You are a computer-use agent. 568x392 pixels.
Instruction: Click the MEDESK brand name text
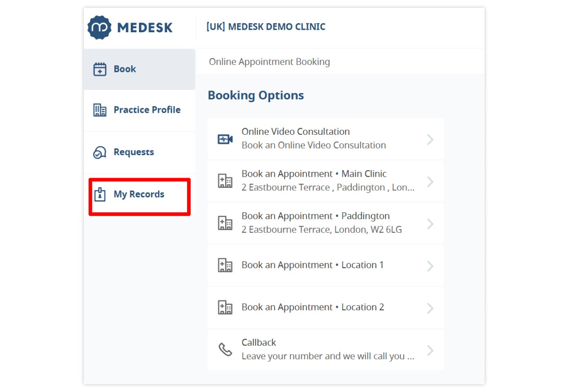pos(145,28)
